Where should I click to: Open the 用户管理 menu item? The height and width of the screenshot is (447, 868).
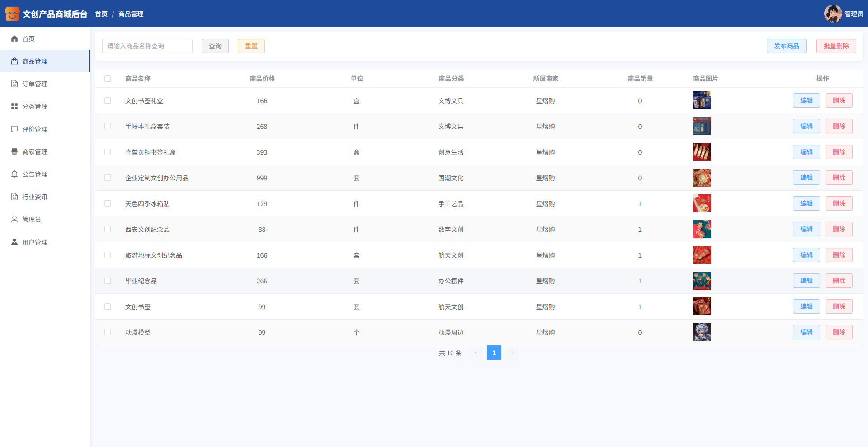(35, 242)
